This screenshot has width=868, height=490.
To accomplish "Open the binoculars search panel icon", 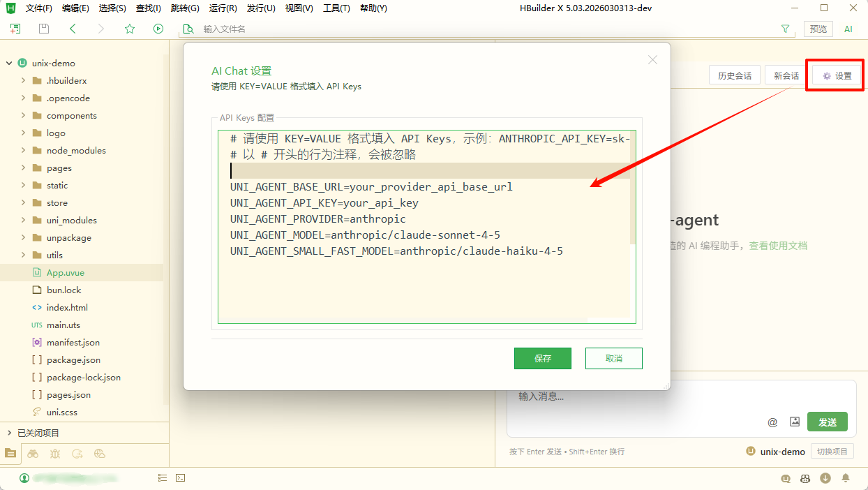I will click(33, 454).
